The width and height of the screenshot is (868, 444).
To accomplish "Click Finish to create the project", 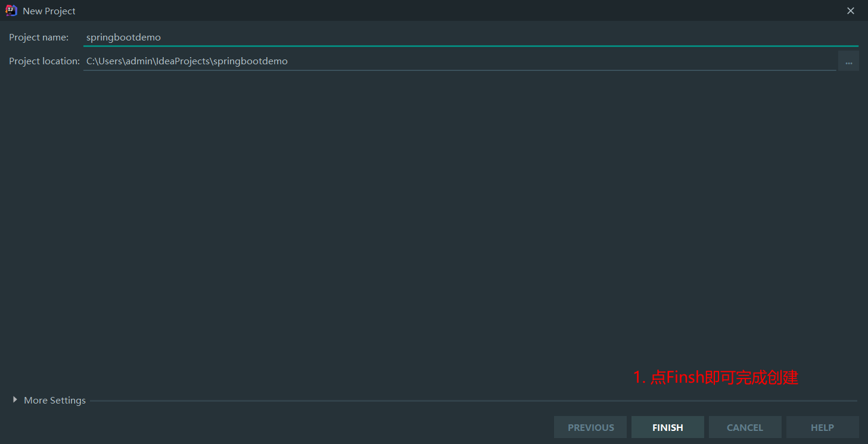I will (668, 427).
